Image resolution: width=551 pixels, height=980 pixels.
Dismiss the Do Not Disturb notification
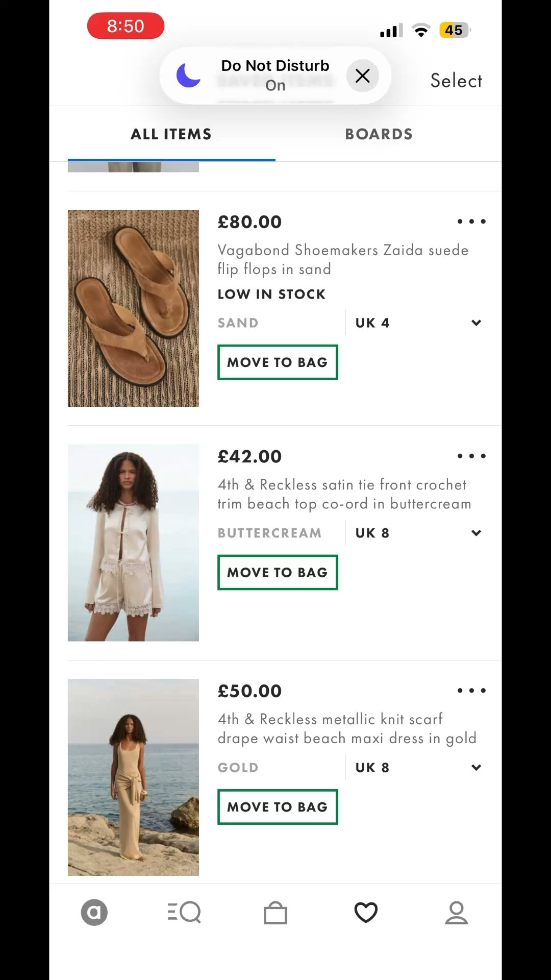coord(362,76)
